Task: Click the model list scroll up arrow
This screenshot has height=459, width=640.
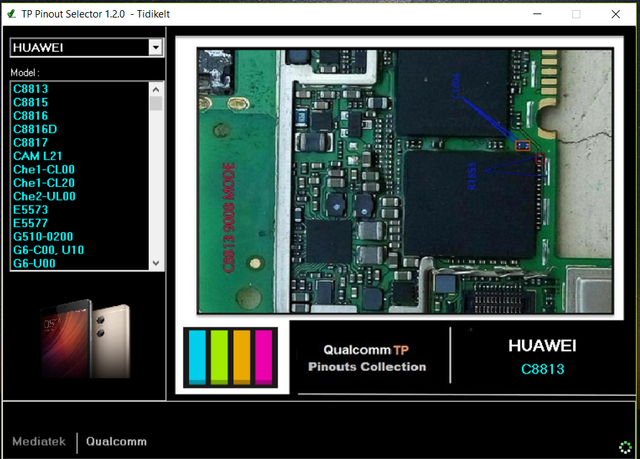Action: (x=156, y=89)
